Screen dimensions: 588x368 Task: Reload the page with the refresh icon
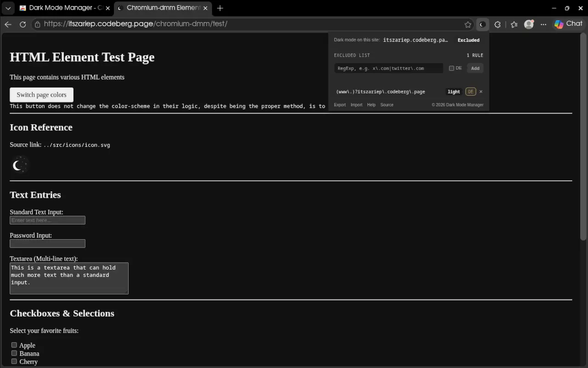coord(23,24)
